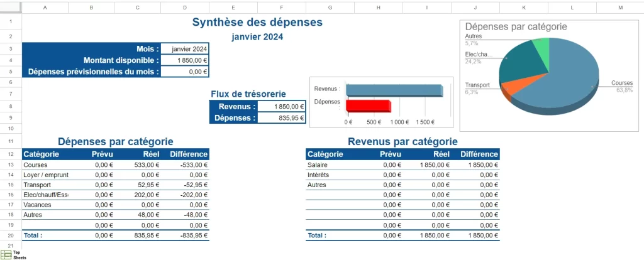Viewport: 644px width, 260px height.
Task: Select the 'Courses' category cell in expenses table
Action: (x=45, y=165)
